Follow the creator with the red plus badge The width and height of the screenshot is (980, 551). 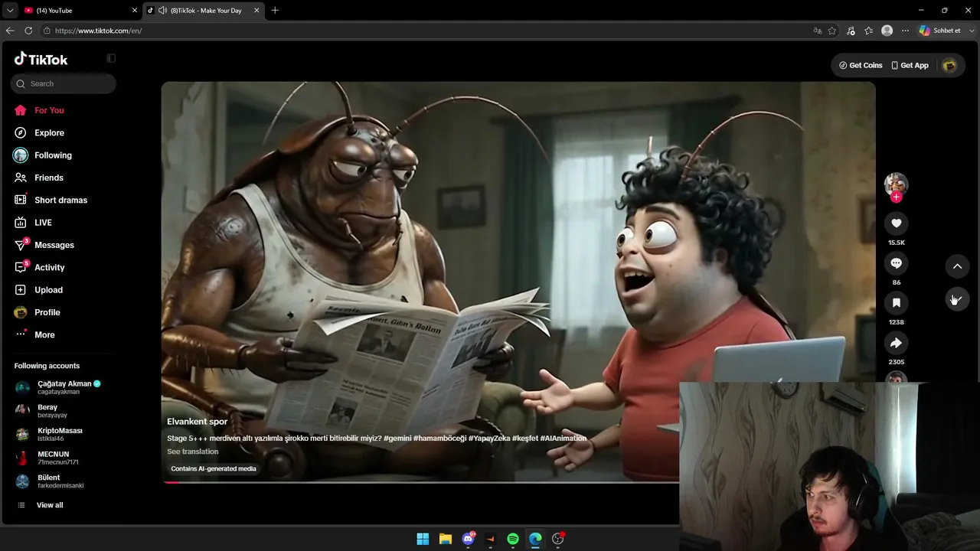897,197
